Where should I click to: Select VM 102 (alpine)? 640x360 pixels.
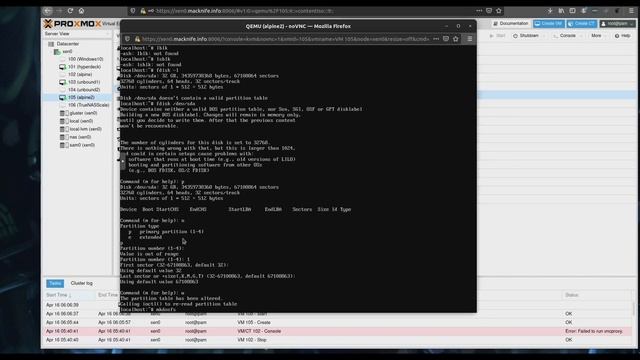pyautogui.click(x=80, y=74)
